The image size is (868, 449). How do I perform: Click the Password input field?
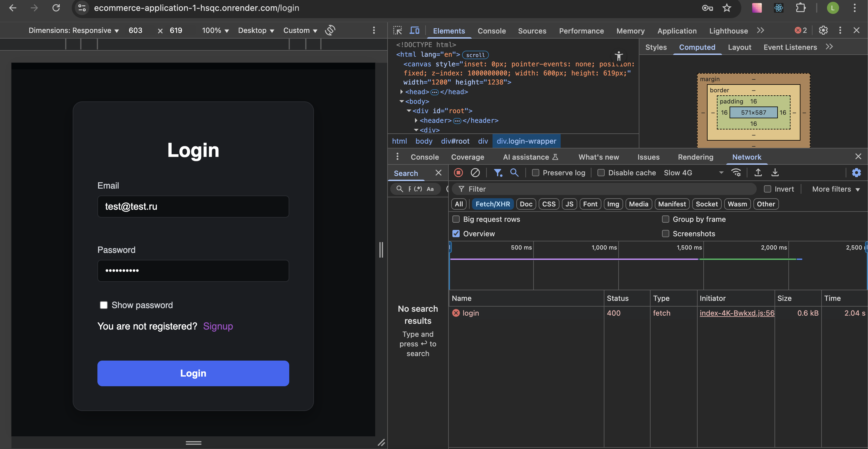click(x=193, y=270)
